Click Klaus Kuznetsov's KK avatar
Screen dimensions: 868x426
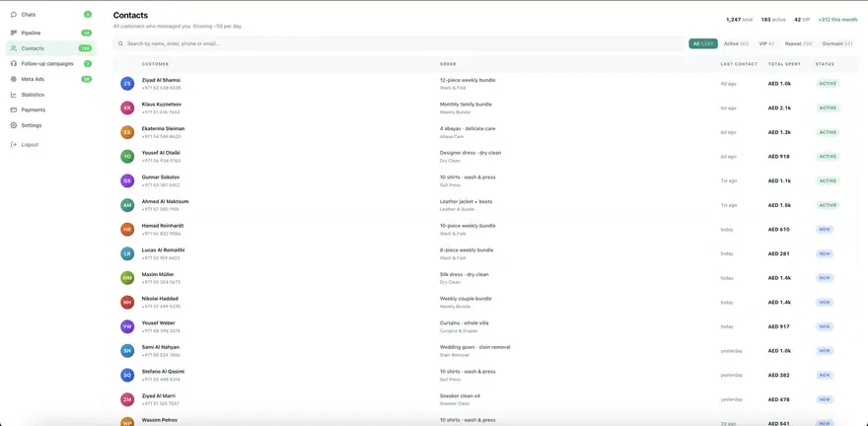coord(127,107)
